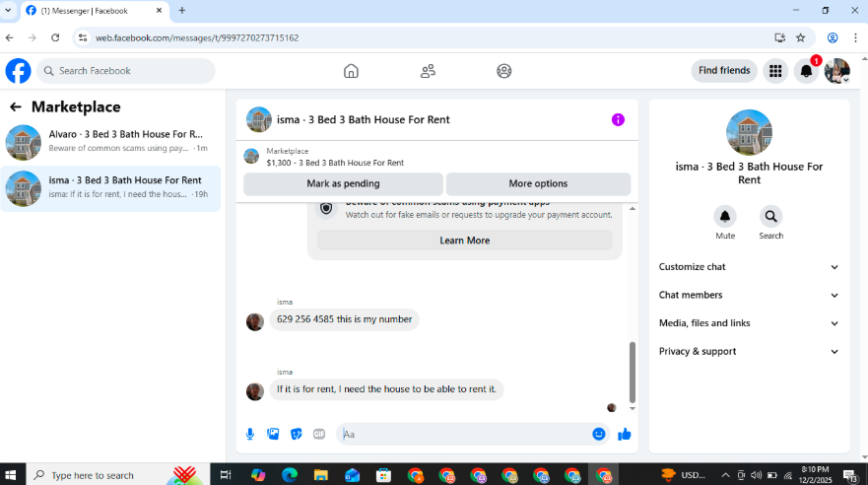This screenshot has height=485, width=868.
Task: Send a thumbs up like
Action: click(625, 434)
